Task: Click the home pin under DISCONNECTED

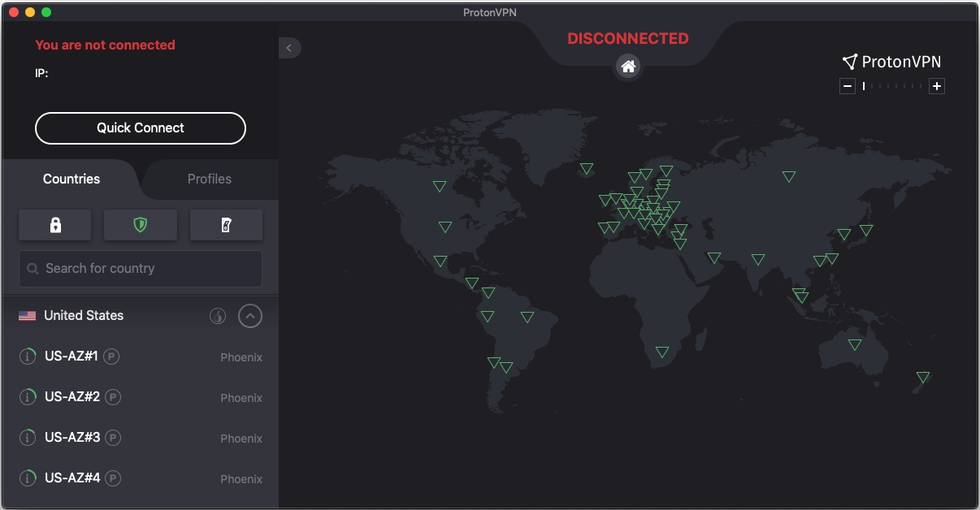Action: pos(627,67)
